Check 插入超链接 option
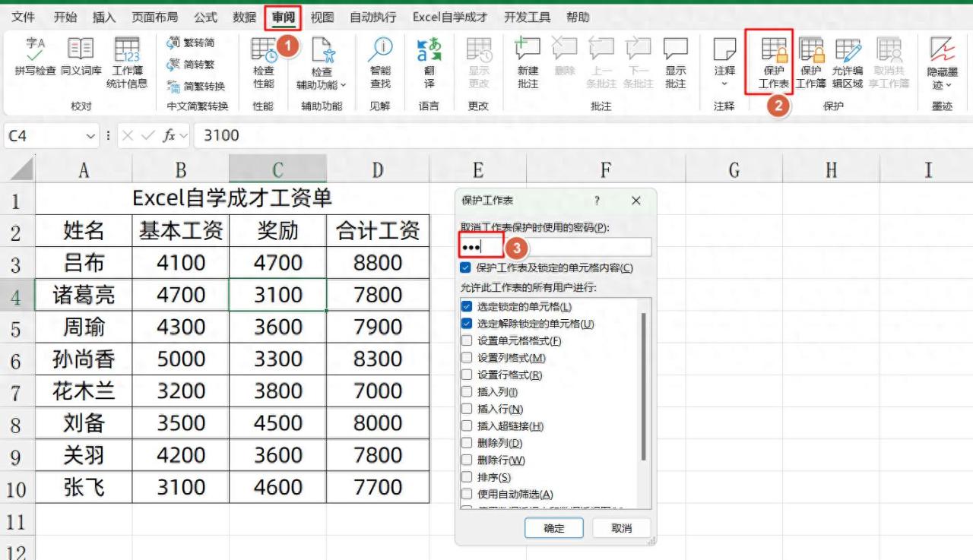 coord(467,426)
